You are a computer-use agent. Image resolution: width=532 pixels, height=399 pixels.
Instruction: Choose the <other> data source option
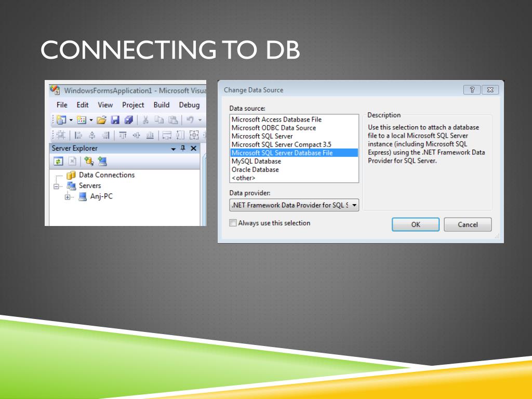(x=294, y=178)
